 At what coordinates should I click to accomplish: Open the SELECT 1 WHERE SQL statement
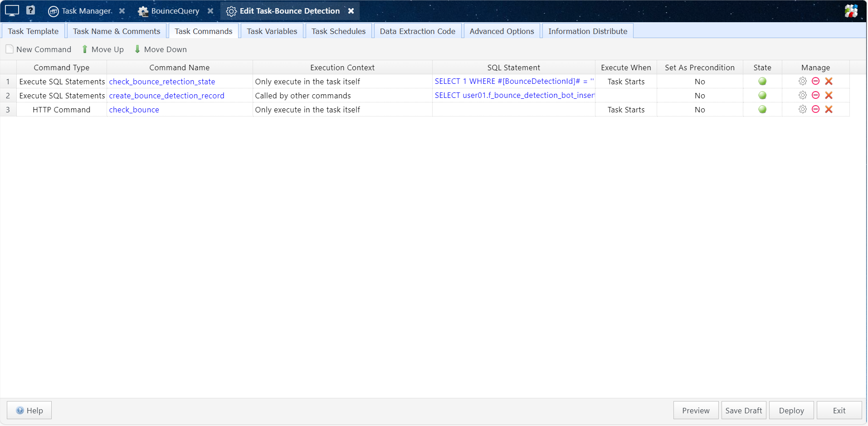tap(514, 81)
